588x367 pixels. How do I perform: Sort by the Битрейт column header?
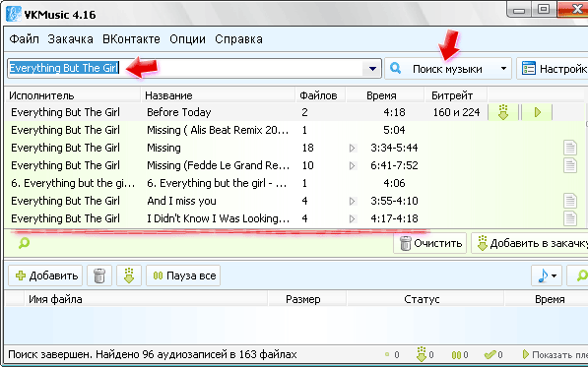coord(456,95)
